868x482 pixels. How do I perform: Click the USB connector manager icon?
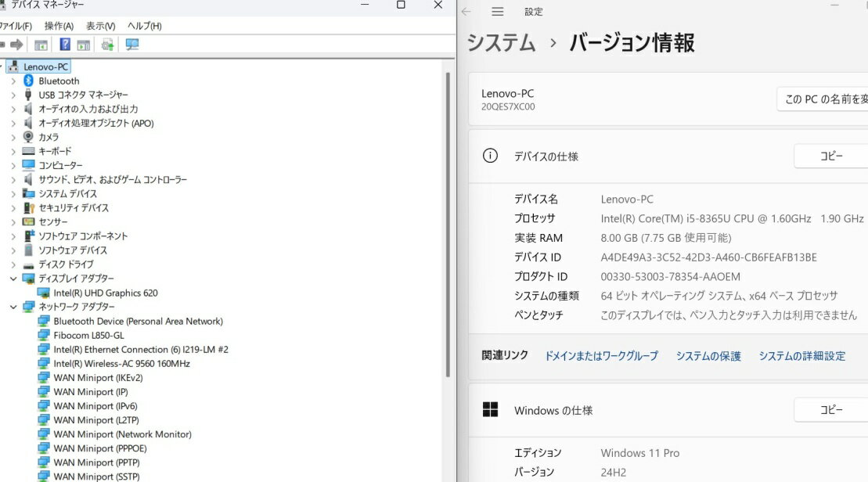[x=28, y=95]
